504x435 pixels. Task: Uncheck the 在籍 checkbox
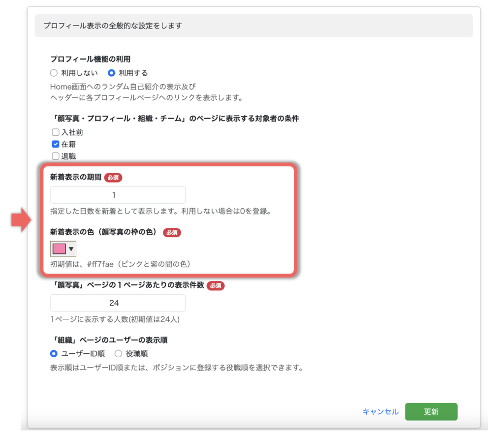(56, 144)
